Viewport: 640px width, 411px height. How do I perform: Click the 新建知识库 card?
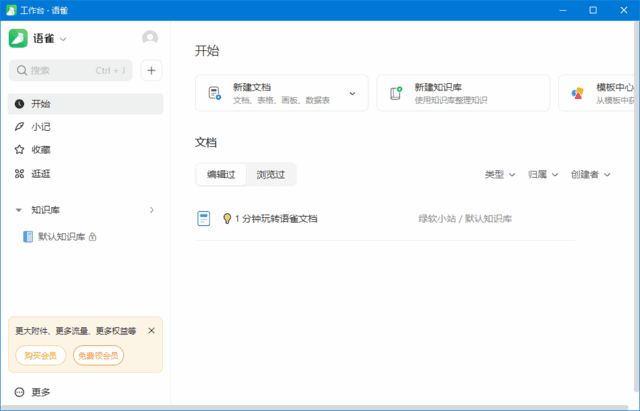pos(463,93)
